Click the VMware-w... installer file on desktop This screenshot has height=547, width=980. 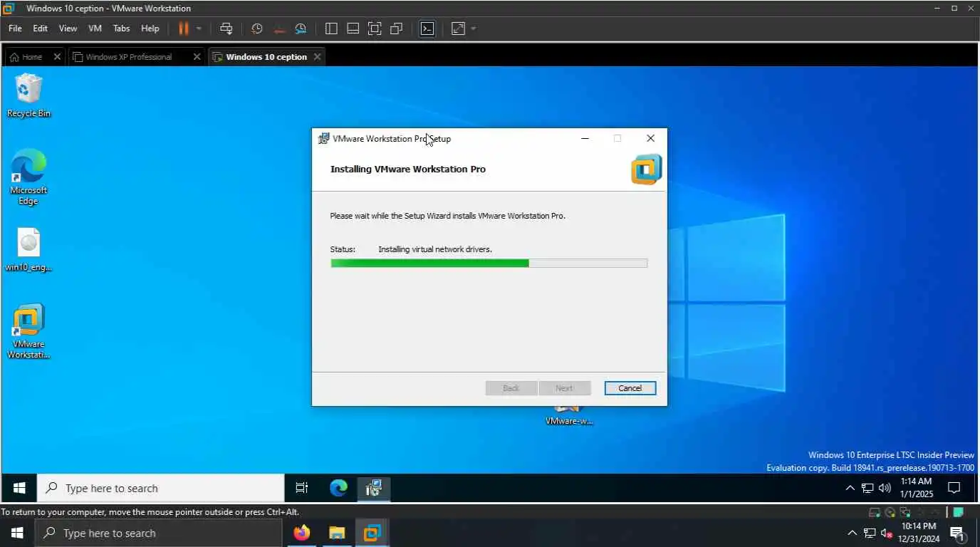click(x=569, y=416)
